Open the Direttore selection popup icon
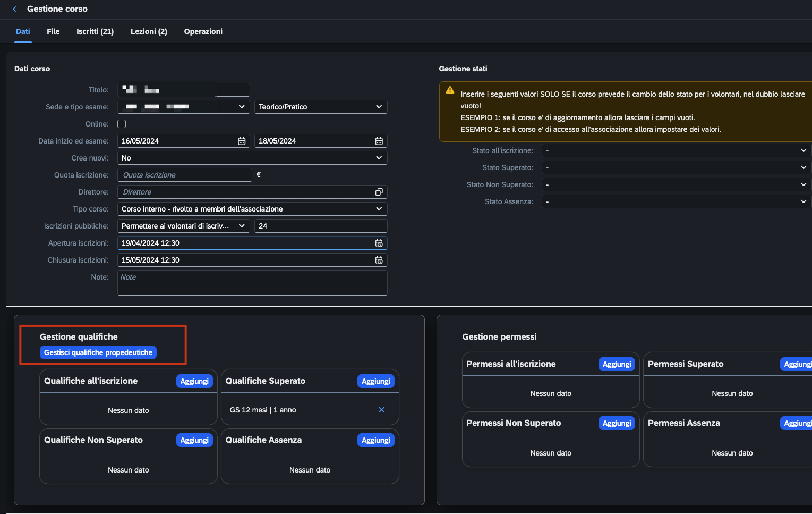Screen dimensions: 812x514 (x=379, y=192)
